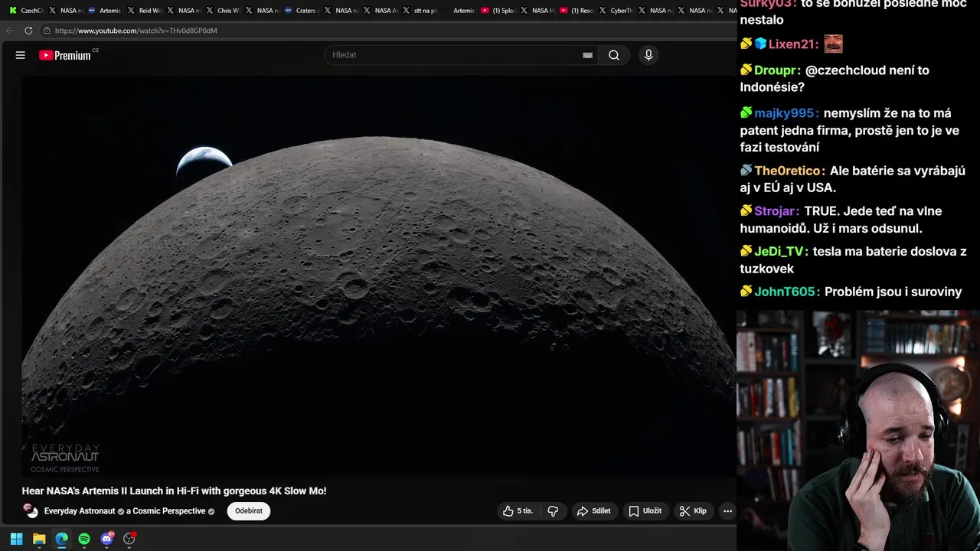Switch to the 'stt na pl' X tab

click(x=420, y=11)
